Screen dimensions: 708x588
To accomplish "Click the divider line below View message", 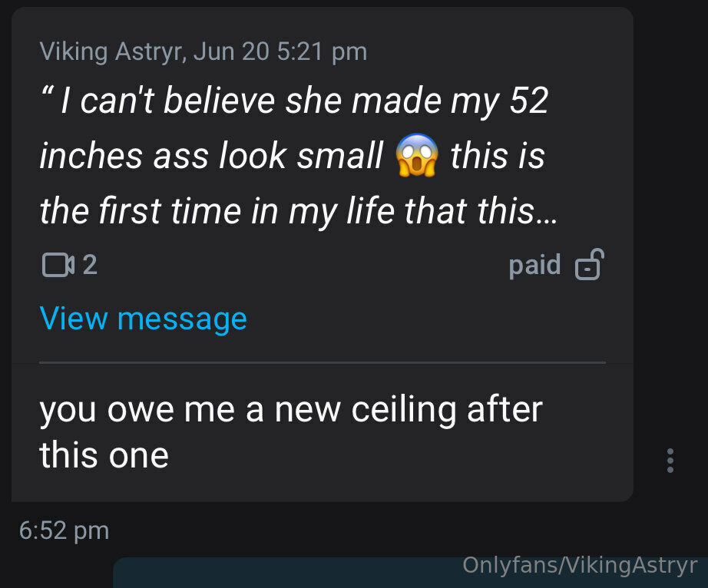I will [323, 362].
